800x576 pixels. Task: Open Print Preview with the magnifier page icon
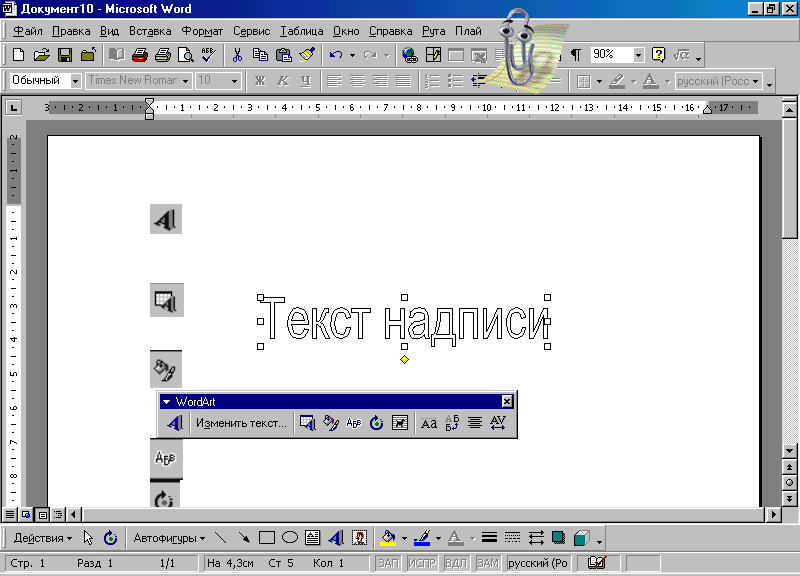[186, 55]
